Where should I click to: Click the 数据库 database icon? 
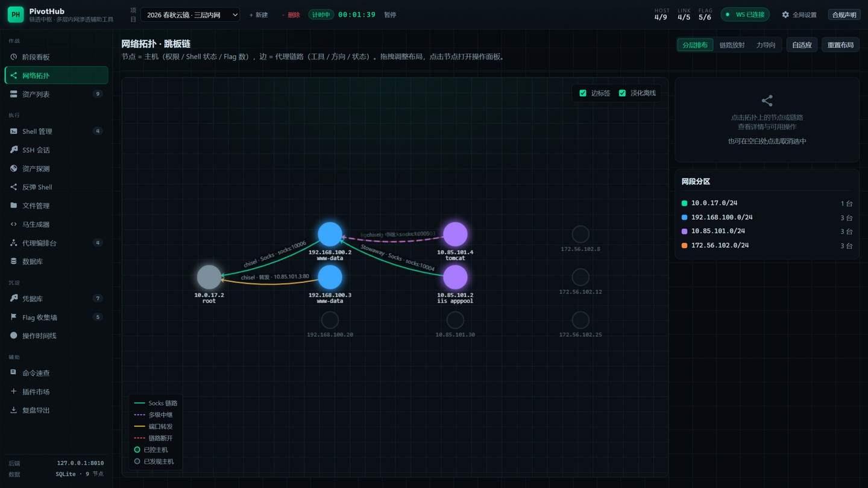tap(14, 261)
